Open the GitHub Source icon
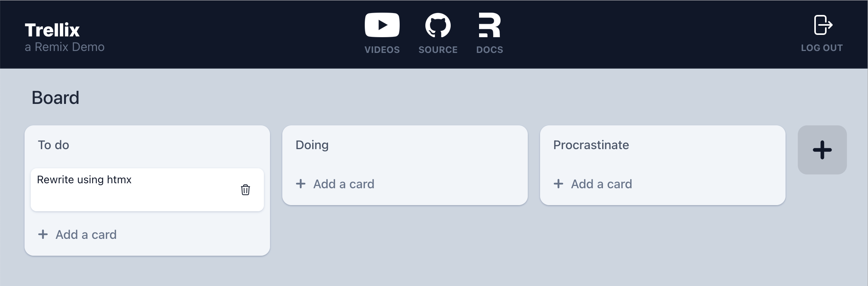The width and height of the screenshot is (868, 286). point(438,25)
